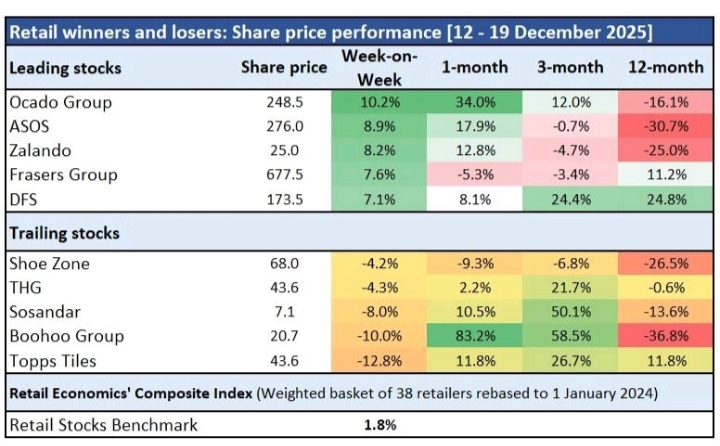Click the Zalando stock name

click(x=40, y=151)
